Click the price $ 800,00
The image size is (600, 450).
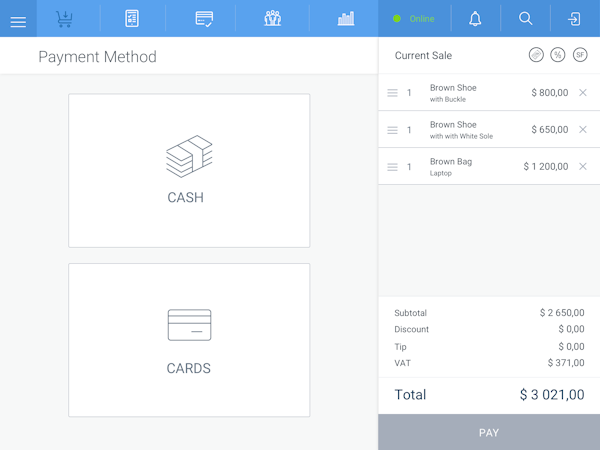click(549, 93)
